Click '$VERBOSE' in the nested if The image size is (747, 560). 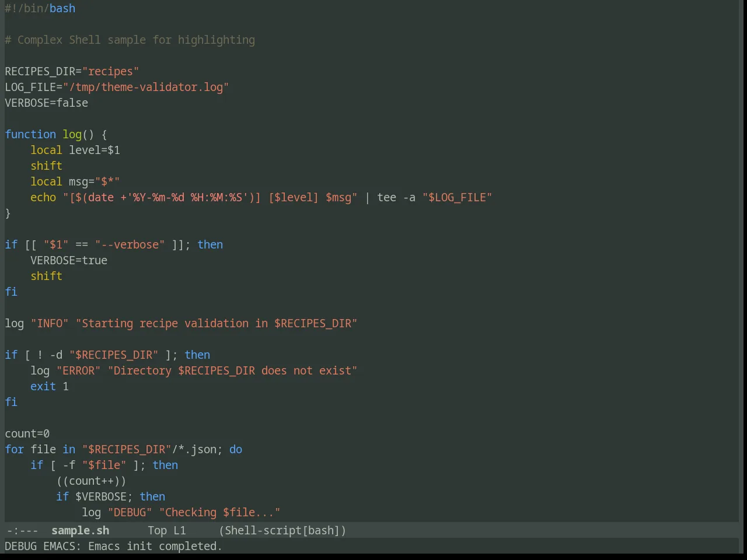tap(101, 496)
